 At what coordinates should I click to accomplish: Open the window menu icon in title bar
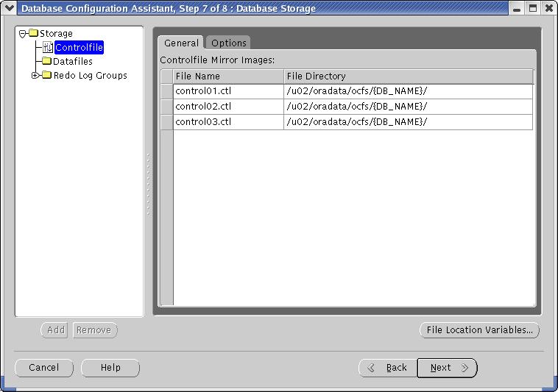click(9, 9)
